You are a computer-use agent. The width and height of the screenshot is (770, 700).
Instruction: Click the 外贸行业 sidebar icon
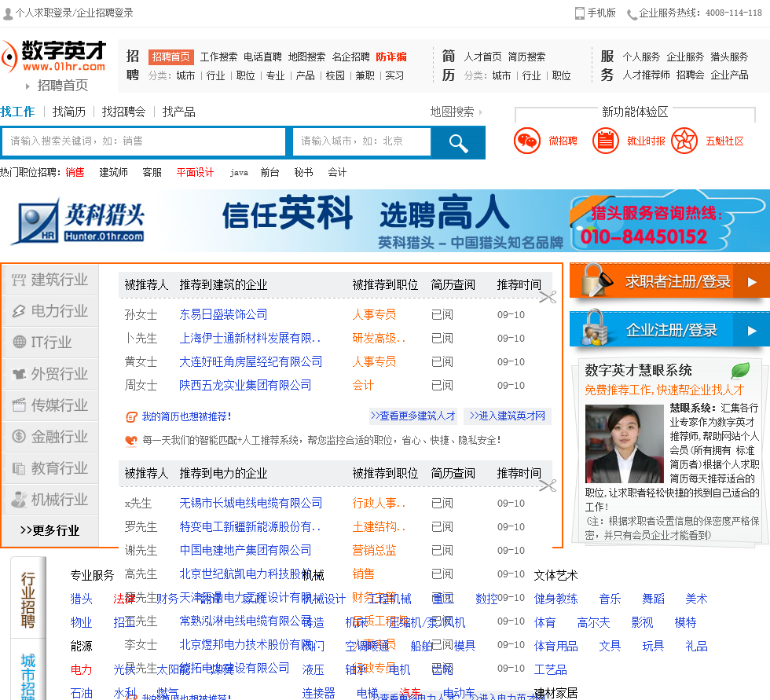19,374
